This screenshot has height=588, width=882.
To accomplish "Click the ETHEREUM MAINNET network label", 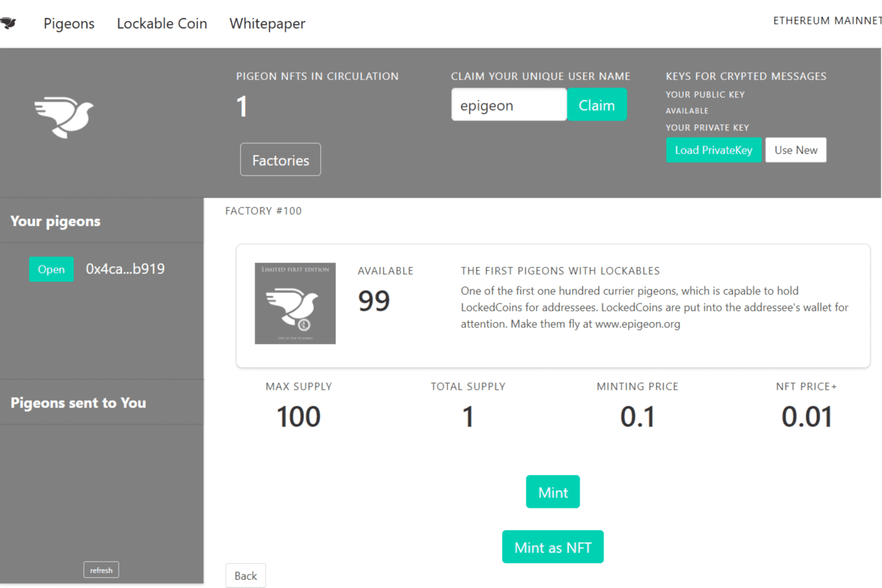I will tap(828, 20).
